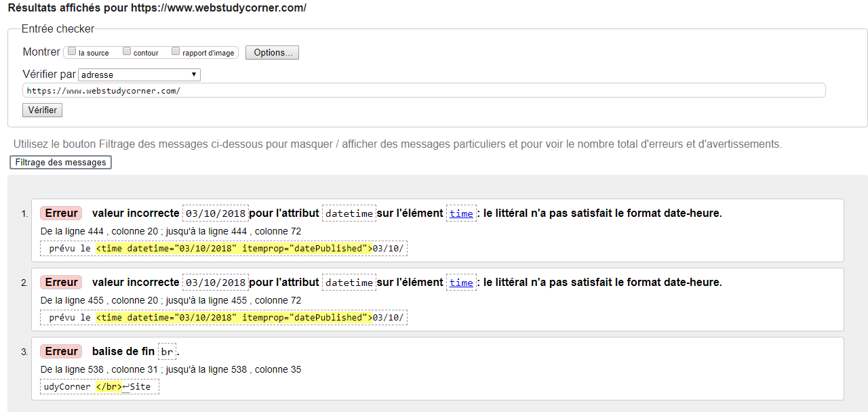Enable the "la source" checkbox
The height and width of the screenshot is (412, 868).
[72, 52]
